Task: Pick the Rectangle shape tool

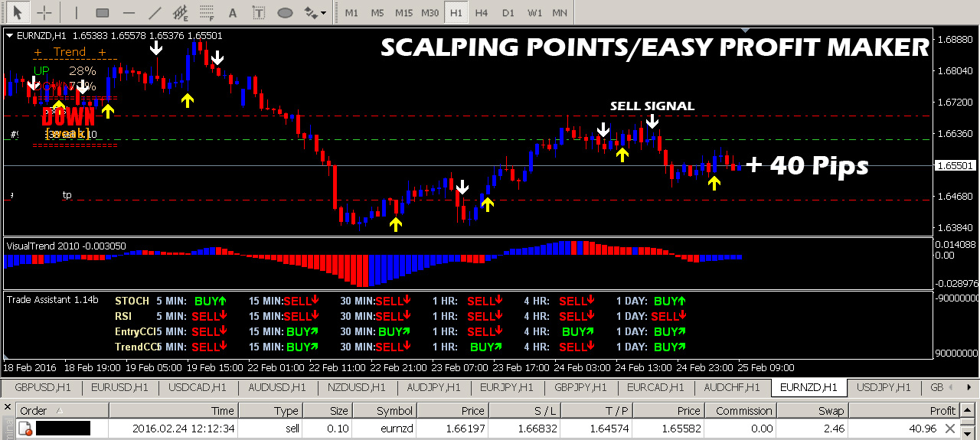Action: click(103, 12)
